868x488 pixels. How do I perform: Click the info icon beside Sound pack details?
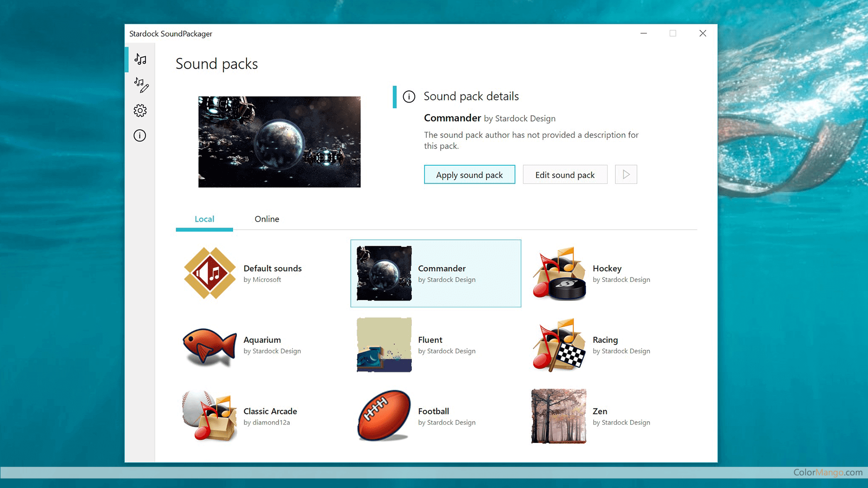click(409, 96)
